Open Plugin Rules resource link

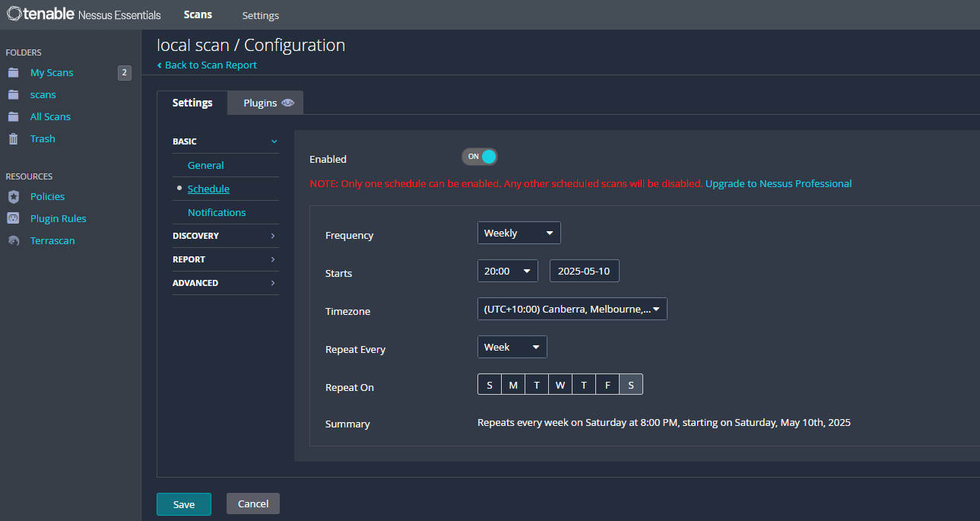point(59,218)
